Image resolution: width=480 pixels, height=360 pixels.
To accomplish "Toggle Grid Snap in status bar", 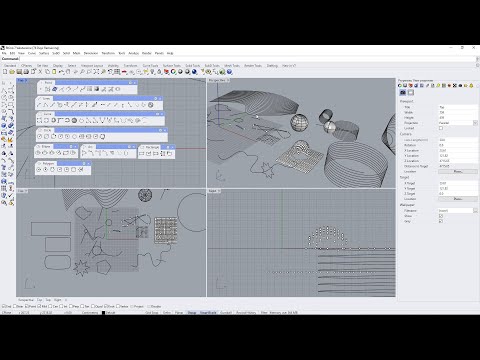I will click(152, 313).
